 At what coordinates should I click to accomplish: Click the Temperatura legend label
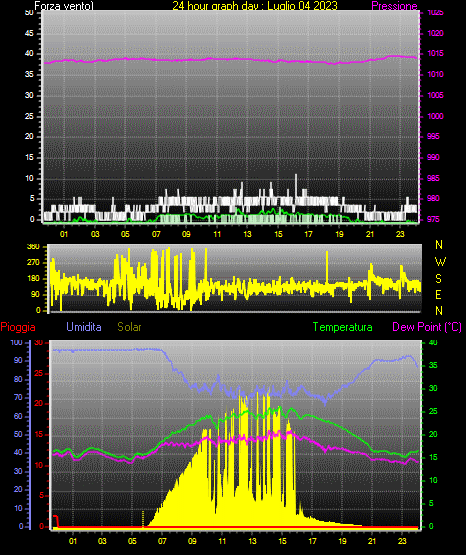[x=342, y=327]
